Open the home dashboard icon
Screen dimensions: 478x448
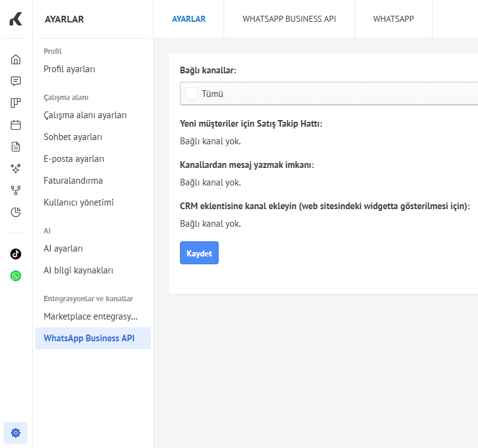coord(16,59)
